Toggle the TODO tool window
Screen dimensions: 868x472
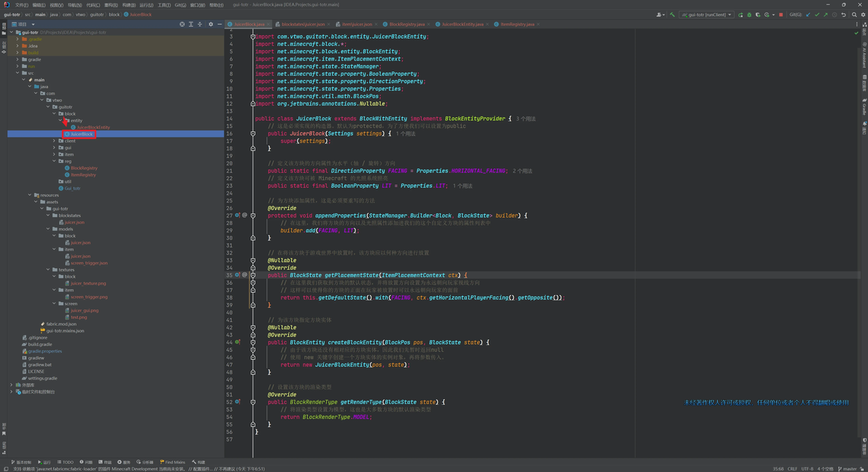(65, 462)
